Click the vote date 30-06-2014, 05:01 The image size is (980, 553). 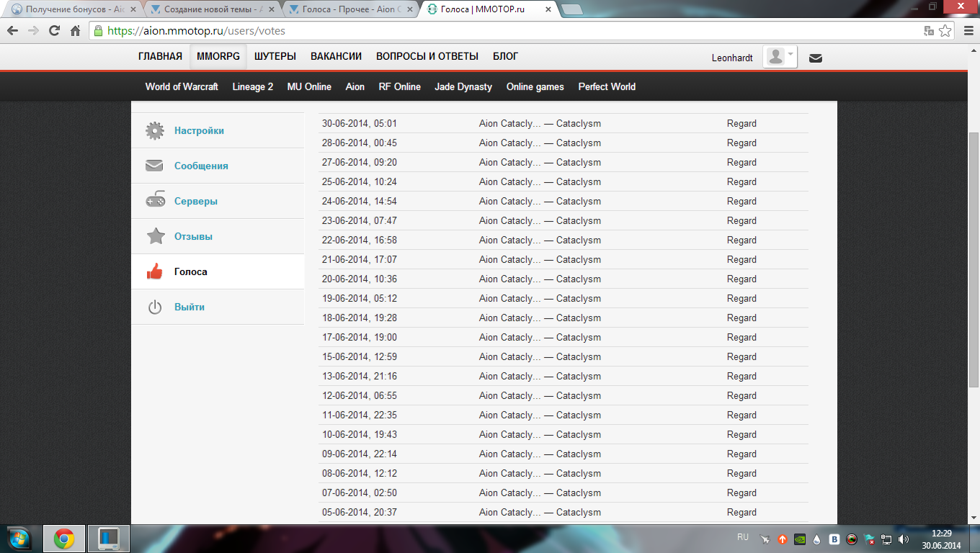tap(360, 123)
